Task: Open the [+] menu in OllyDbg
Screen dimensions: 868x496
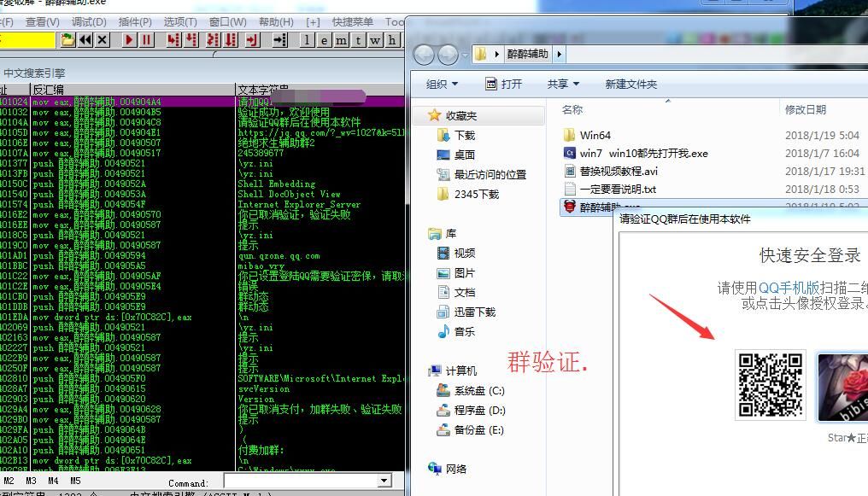Action: coord(313,21)
